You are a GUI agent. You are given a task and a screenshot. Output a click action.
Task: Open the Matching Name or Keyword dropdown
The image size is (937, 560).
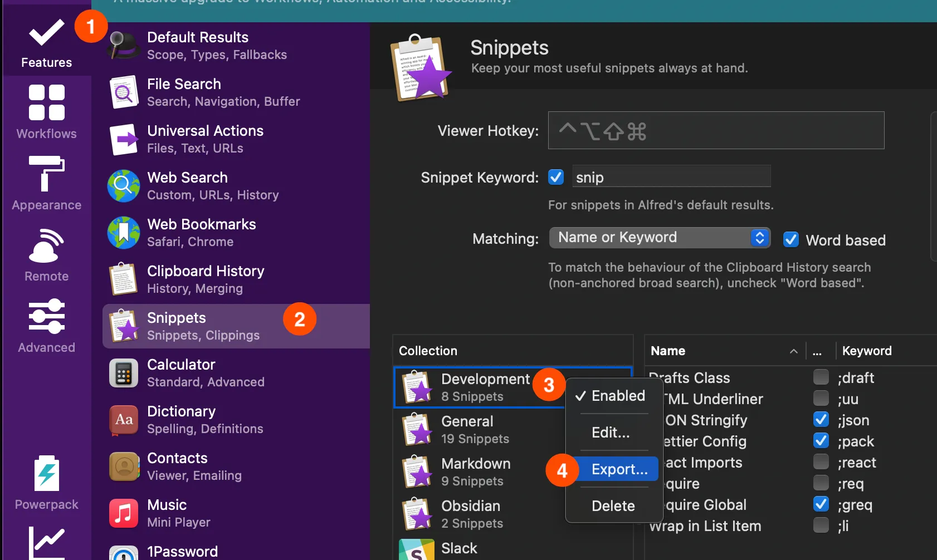(x=660, y=238)
